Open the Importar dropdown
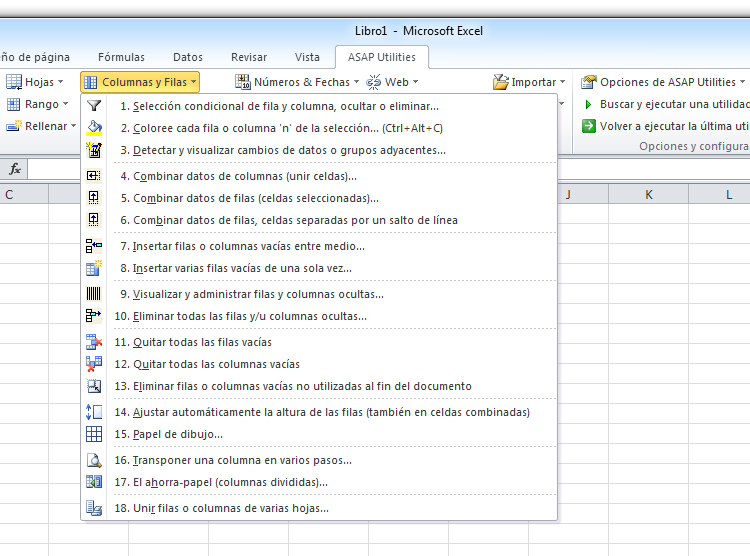 [529, 82]
